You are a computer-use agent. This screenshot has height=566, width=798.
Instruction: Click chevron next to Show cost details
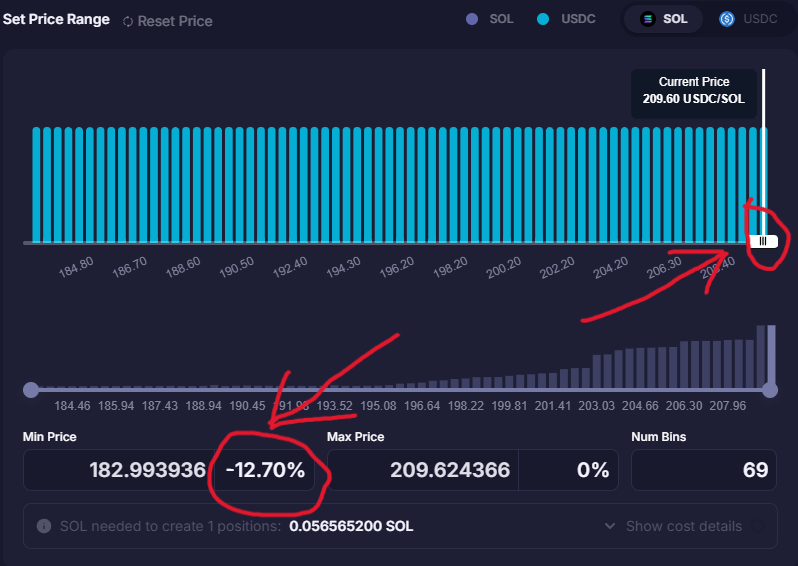click(x=610, y=526)
